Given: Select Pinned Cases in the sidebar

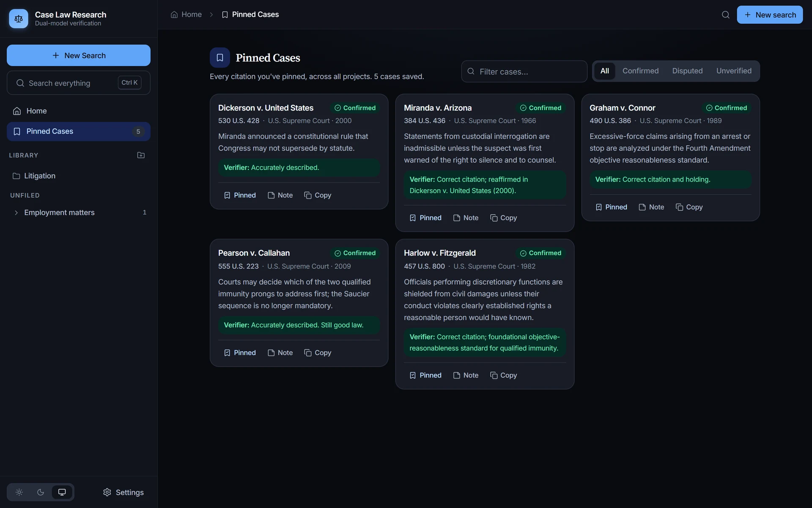Looking at the screenshot, I should coord(79,131).
